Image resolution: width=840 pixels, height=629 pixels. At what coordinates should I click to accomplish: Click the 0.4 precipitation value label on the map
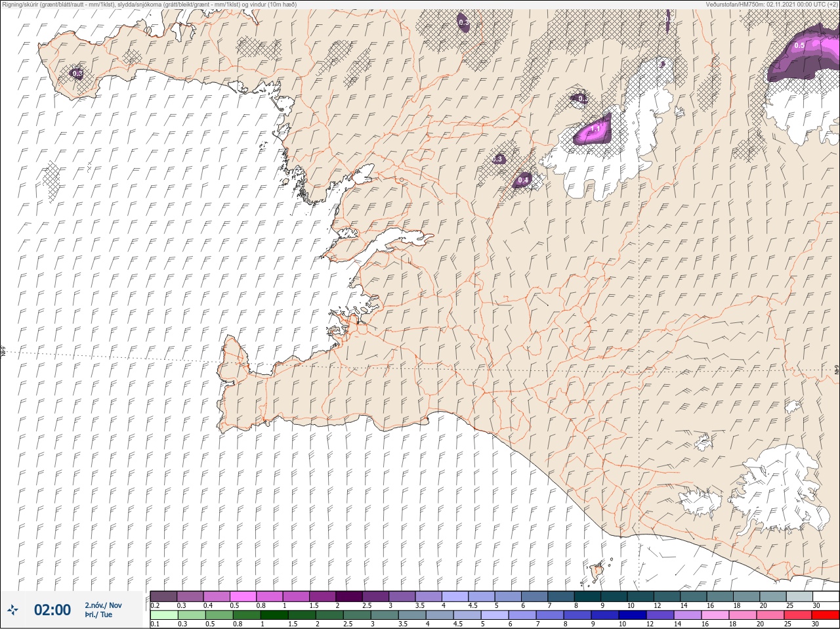coord(523,180)
